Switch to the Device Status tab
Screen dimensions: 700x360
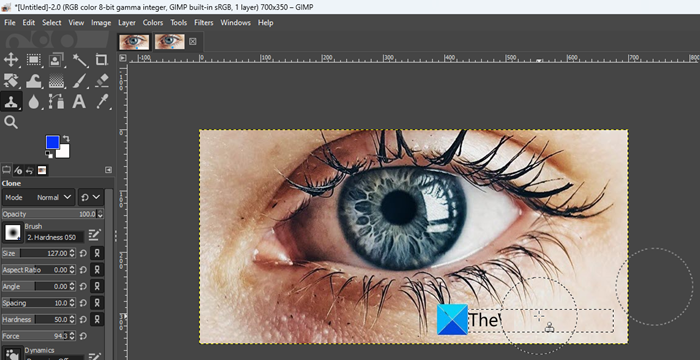click(18, 170)
